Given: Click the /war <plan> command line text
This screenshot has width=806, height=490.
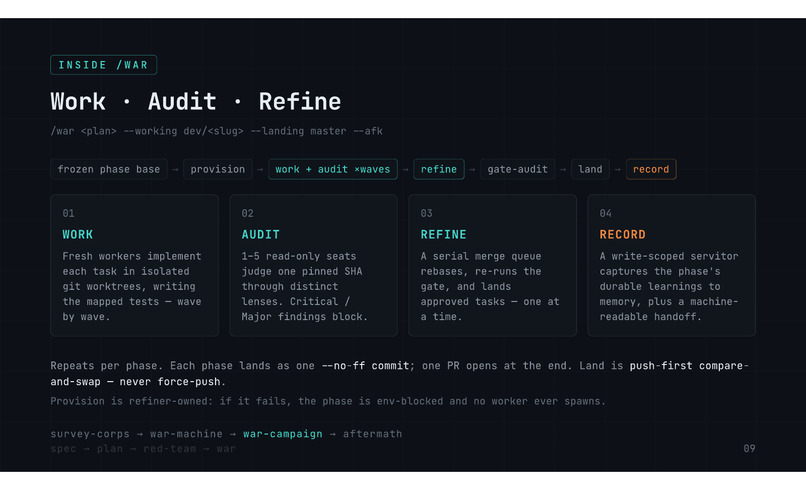Looking at the screenshot, I should 216,131.
